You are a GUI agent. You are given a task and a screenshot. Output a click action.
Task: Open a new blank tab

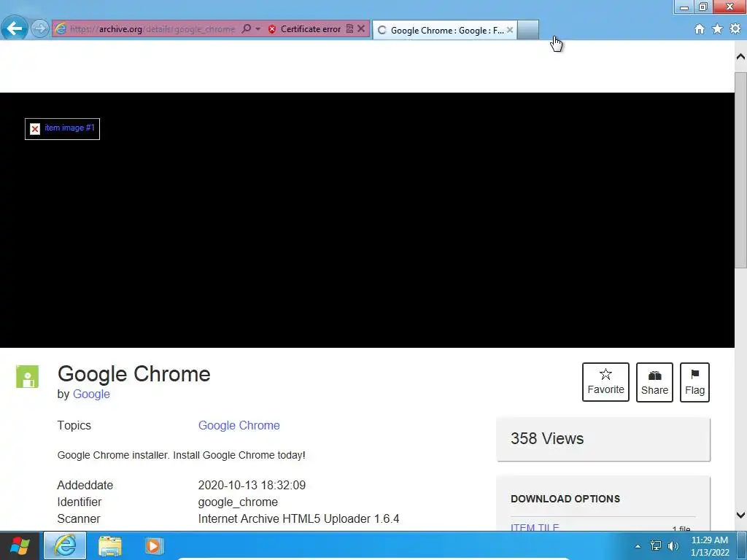click(528, 30)
